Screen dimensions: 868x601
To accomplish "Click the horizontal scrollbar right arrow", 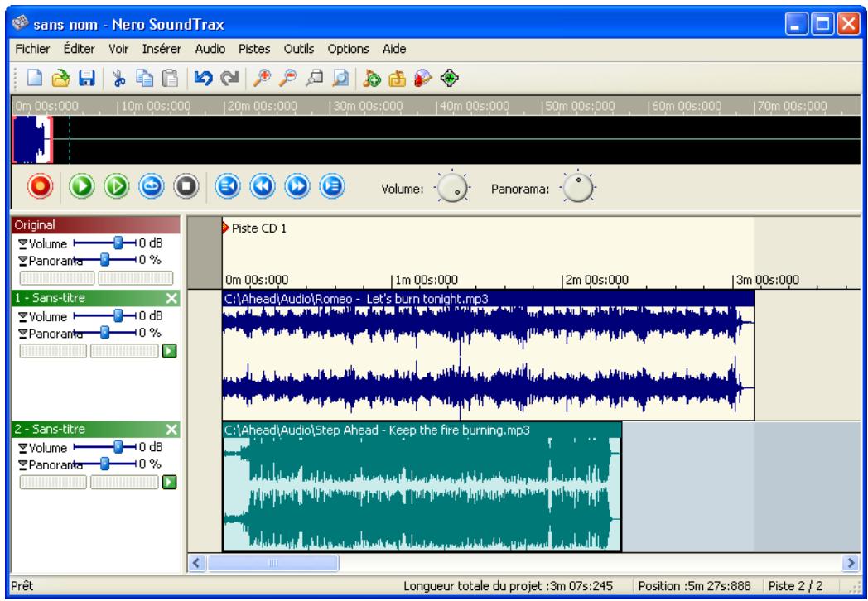I will 851,564.
